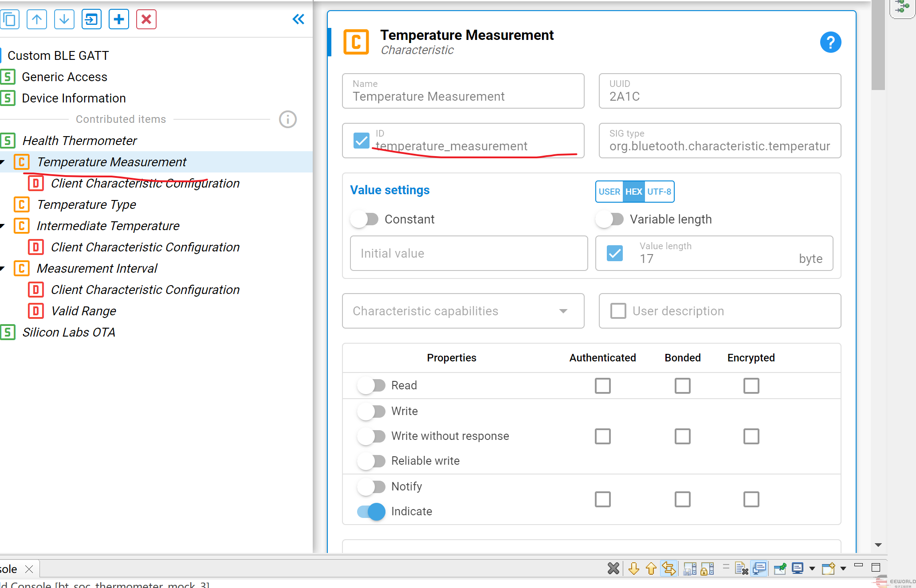
Task: Click the duplicate item toolbar icon
Action: [x=10, y=20]
